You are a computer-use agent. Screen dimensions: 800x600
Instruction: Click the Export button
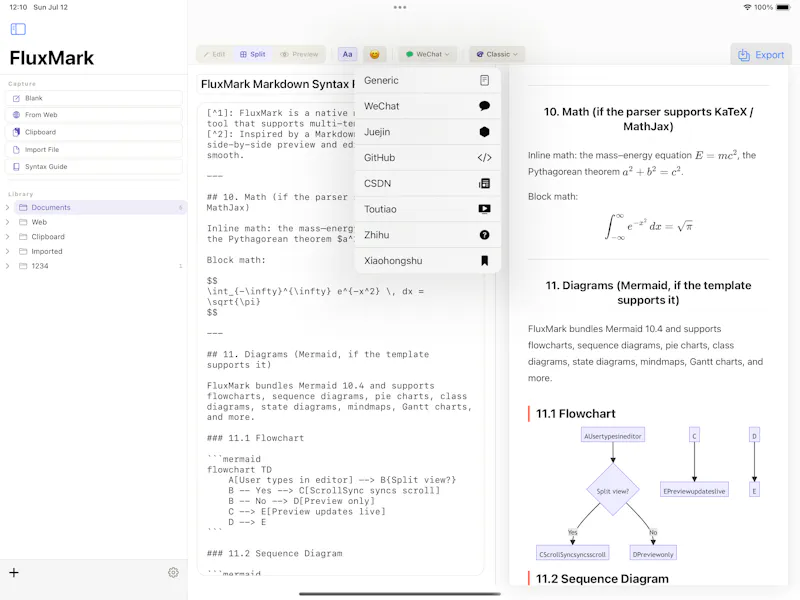pos(761,55)
